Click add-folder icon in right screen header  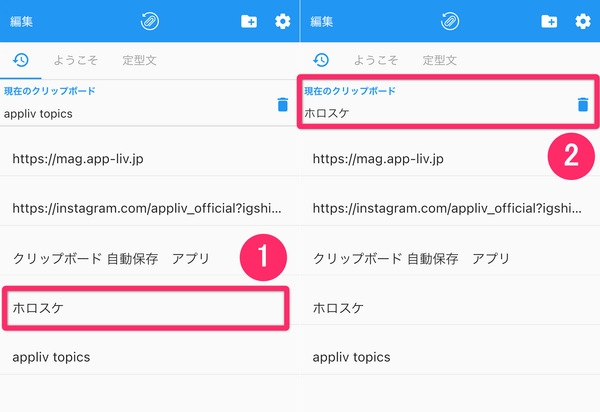pyautogui.click(x=549, y=21)
